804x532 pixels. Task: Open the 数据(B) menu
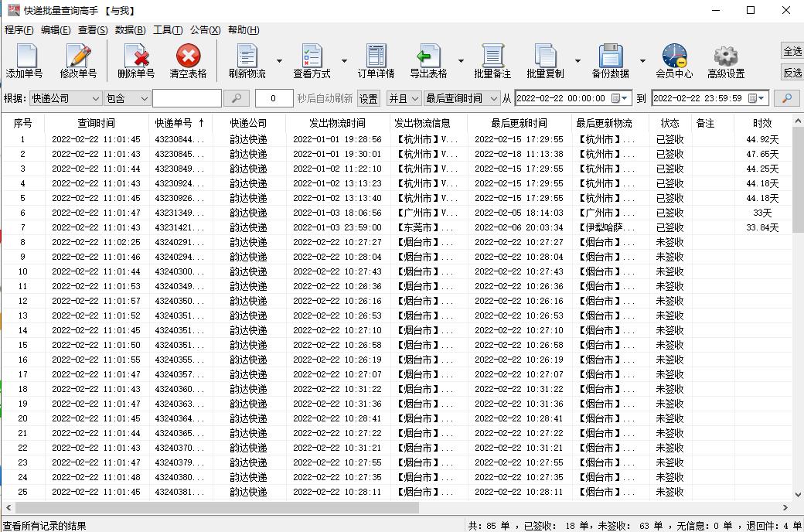(x=134, y=29)
